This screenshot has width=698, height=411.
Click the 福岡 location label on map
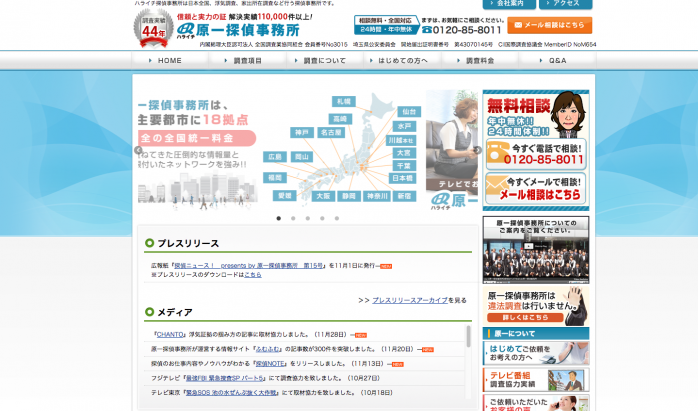click(x=275, y=178)
